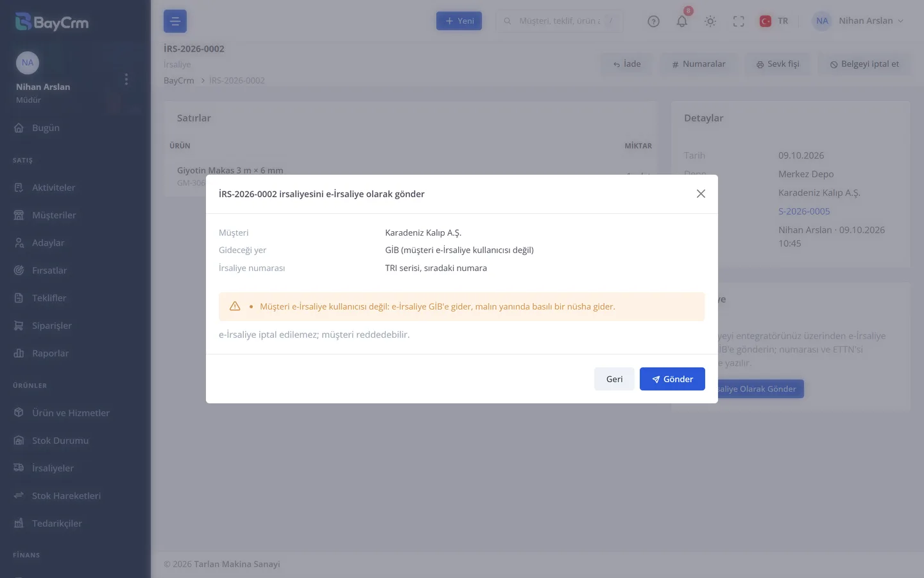
Task: Click the İade button
Action: click(x=627, y=64)
